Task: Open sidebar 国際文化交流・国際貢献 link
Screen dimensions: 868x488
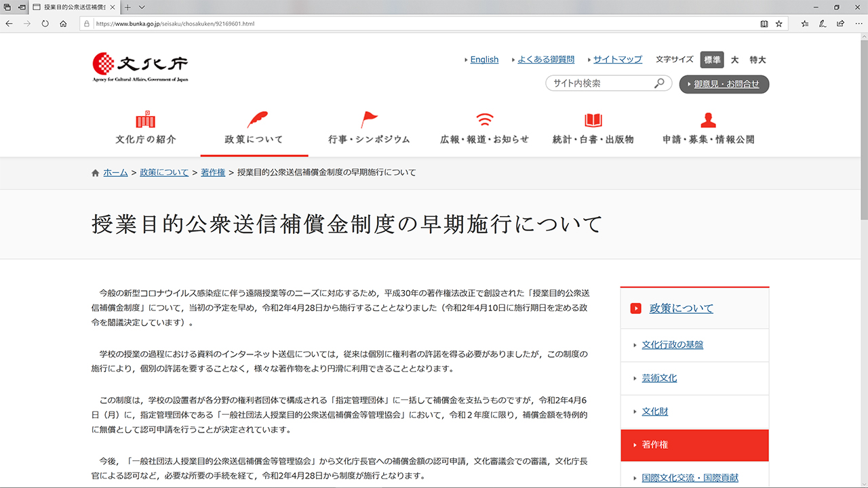Action: click(690, 478)
